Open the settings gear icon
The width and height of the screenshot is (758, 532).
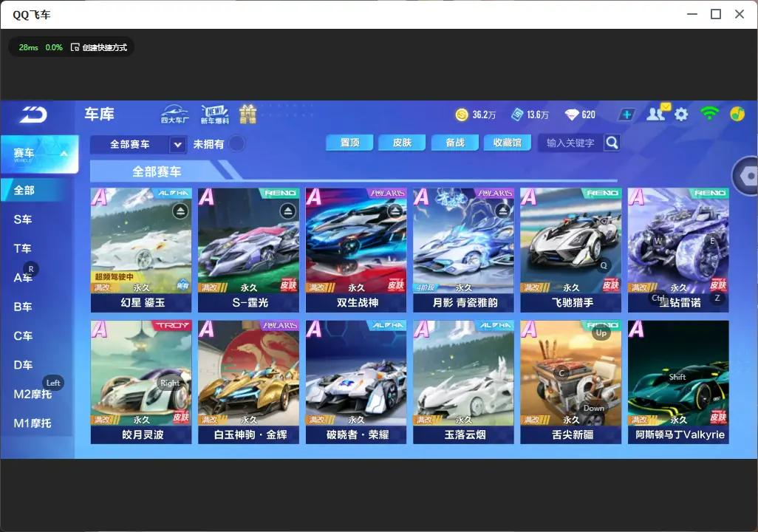(x=681, y=115)
